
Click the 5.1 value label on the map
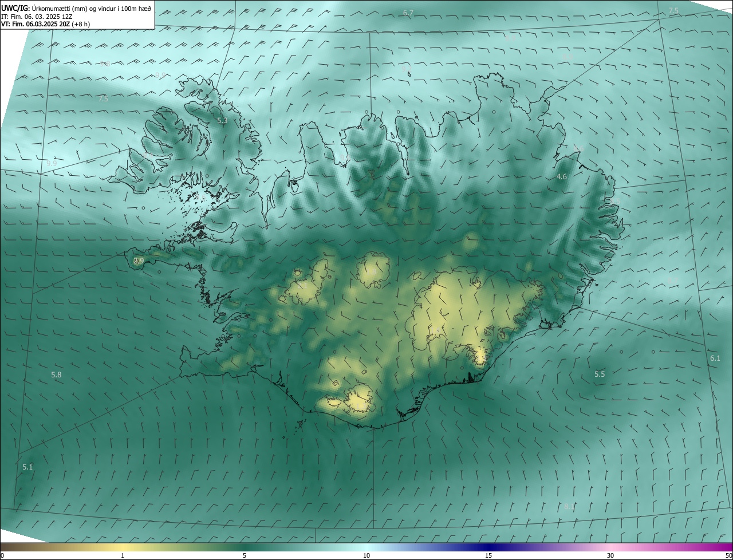coord(27,467)
